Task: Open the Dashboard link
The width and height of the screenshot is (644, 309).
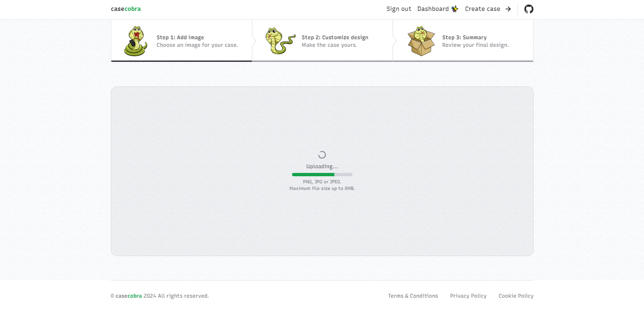Action: point(438,9)
